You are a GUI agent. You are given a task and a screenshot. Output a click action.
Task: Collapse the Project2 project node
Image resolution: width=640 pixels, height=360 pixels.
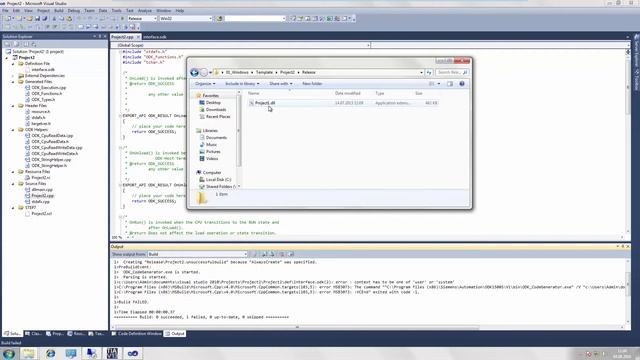point(7,58)
